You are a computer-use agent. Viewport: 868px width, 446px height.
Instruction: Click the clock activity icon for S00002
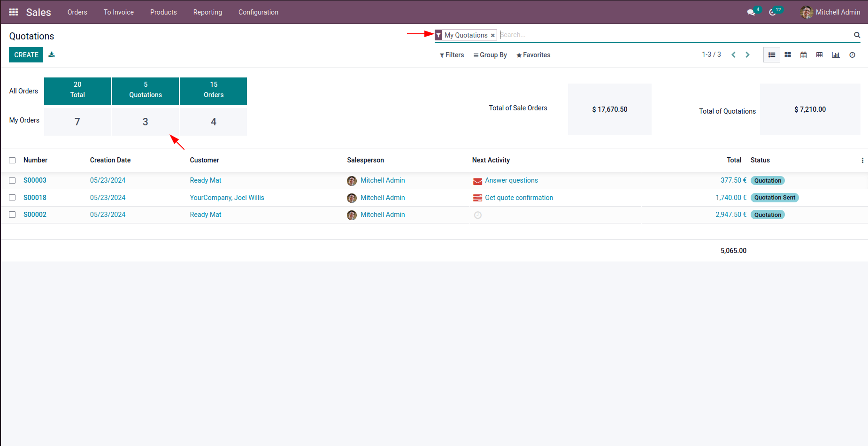(x=477, y=215)
